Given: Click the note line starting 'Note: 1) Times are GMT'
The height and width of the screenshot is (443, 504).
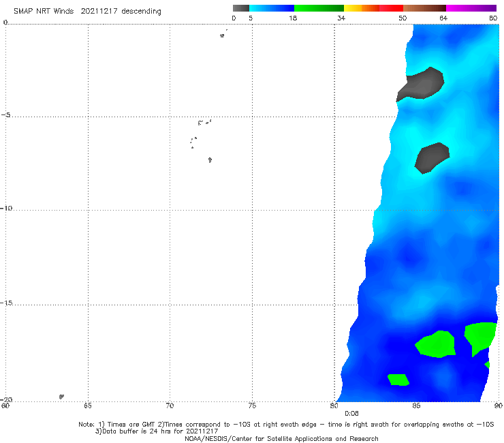Looking at the screenshot, I should (286, 425).
